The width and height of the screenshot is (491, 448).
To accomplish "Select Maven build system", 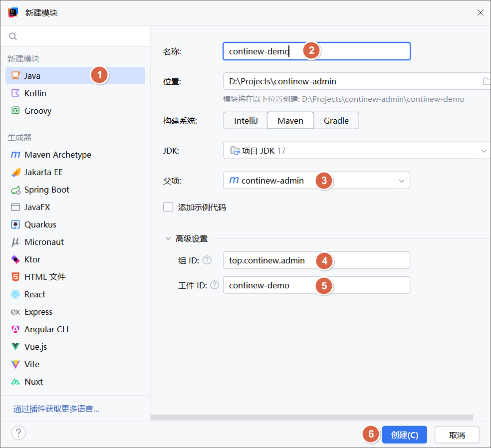I will pyautogui.click(x=290, y=121).
